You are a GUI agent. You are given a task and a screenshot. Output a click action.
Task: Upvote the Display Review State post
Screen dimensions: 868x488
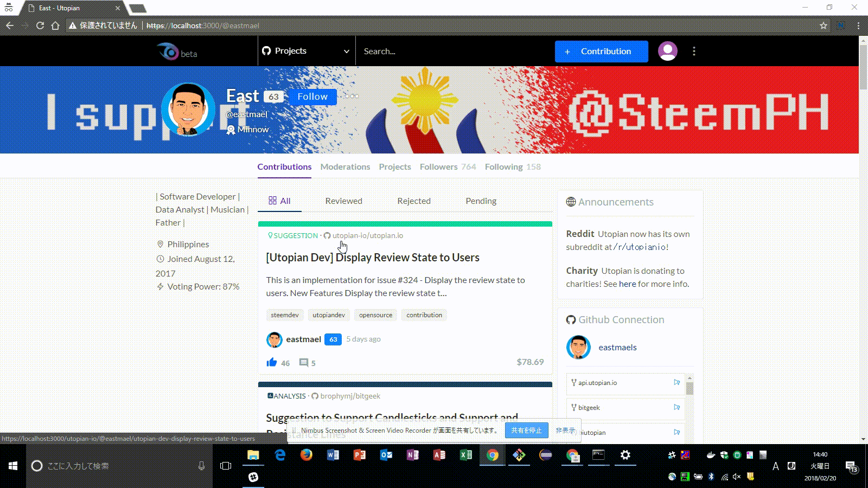click(x=272, y=362)
